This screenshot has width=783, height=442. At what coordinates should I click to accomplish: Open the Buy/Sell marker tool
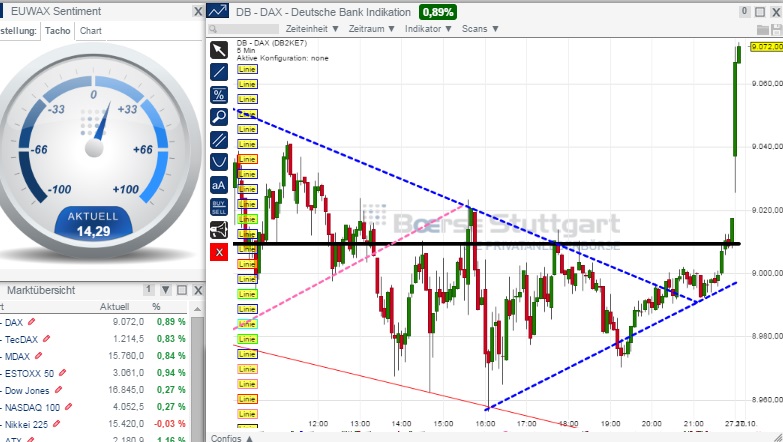tap(219, 207)
